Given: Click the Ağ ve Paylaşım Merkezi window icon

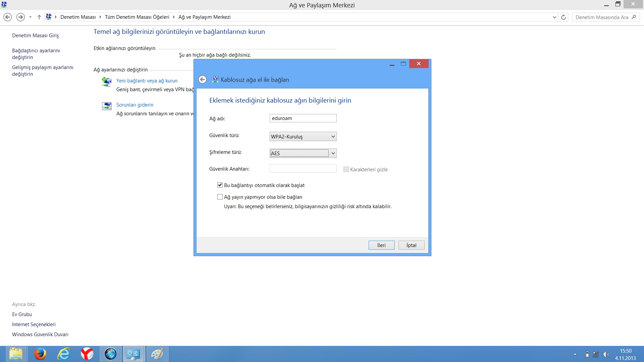Looking at the screenshot, I should click(4, 5).
